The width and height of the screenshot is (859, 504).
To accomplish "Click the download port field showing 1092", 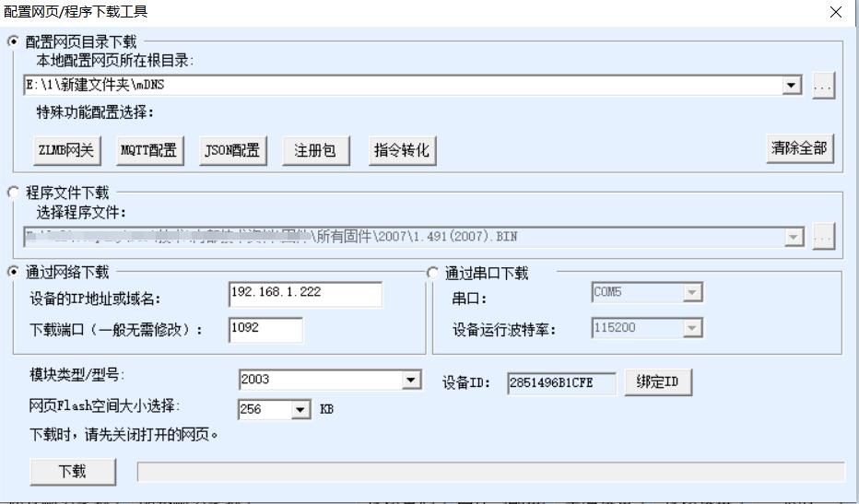I will coord(265,330).
